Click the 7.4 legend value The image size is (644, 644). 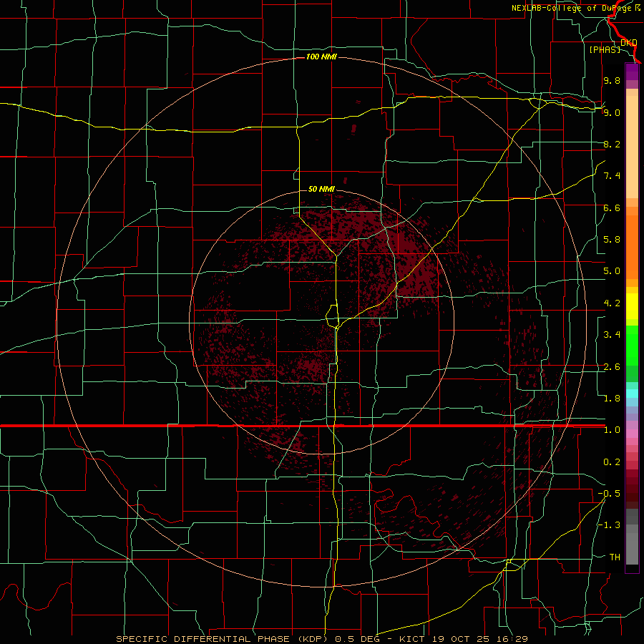point(612,176)
